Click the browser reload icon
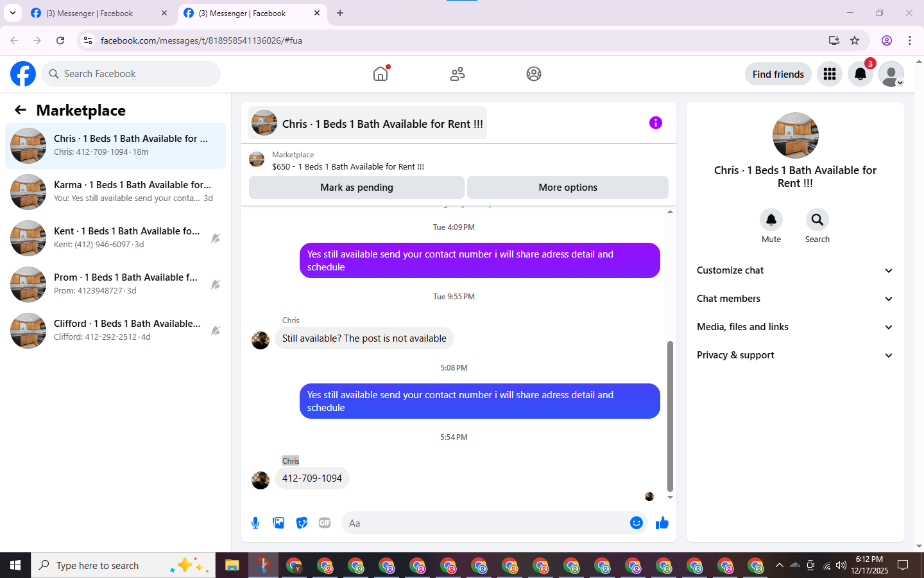This screenshot has width=924, height=578. (x=60, y=40)
